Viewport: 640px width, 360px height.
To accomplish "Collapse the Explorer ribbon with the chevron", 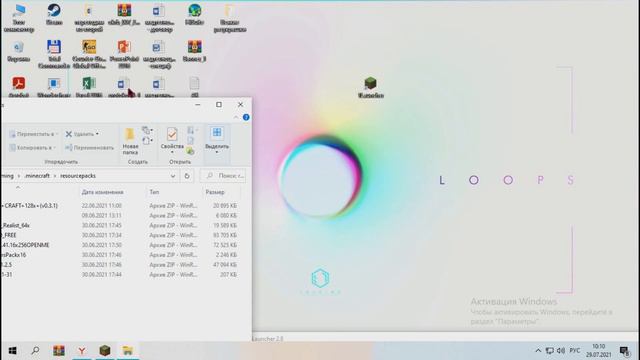I will (236, 117).
